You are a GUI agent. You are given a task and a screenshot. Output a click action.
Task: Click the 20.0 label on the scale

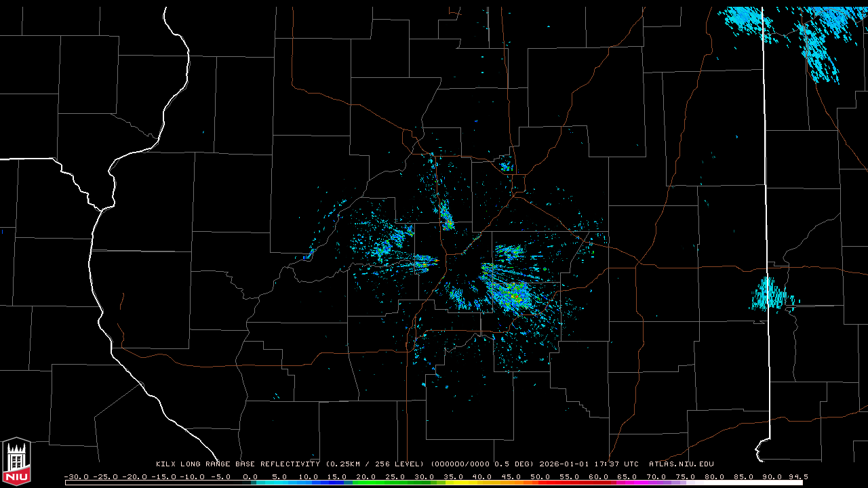(x=366, y=476)
